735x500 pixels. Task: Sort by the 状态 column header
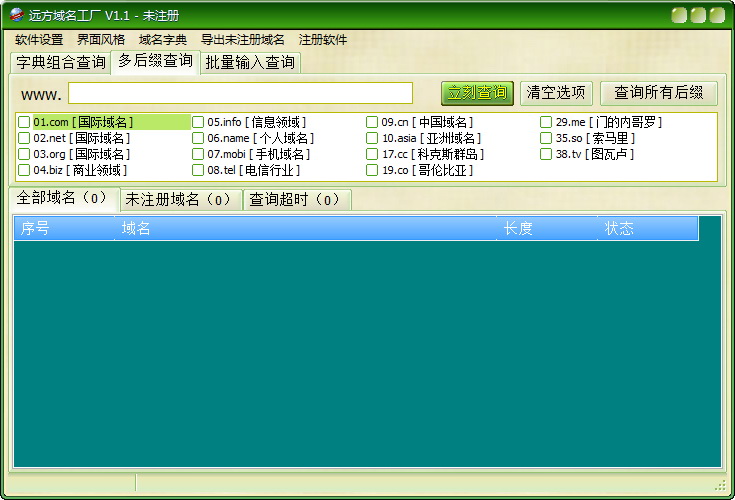(648, 229)
